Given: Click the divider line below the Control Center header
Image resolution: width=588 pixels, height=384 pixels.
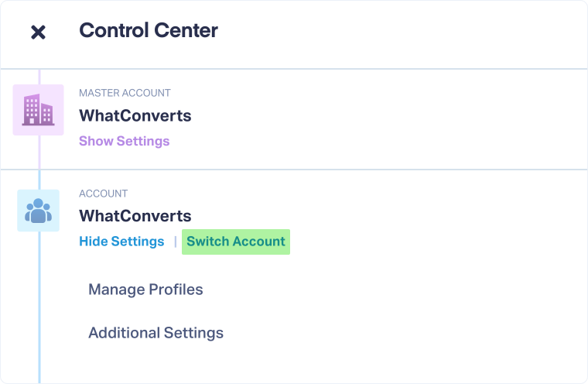Looking at the screenshot, I should pos(309,69).
